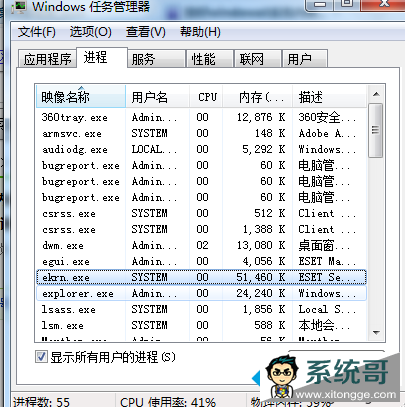Select the dwm.exe process
The width and height of the screenshot is (405, 407).
coord(201,245)
